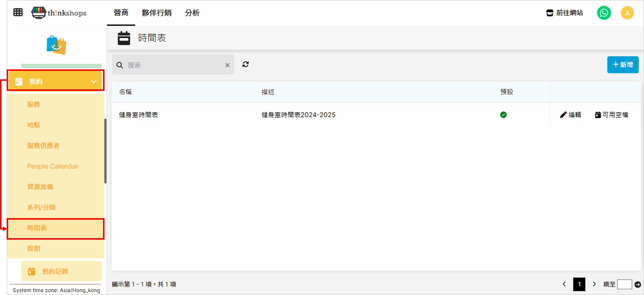Click the 新增 button
644x295 pixels.
tap(623, 65)
